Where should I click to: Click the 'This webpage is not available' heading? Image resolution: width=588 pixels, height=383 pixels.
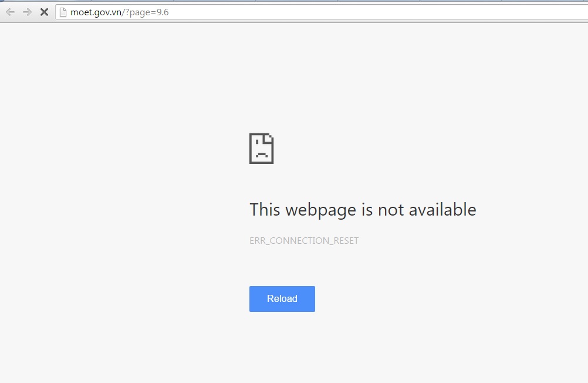(x=363, y=210)
